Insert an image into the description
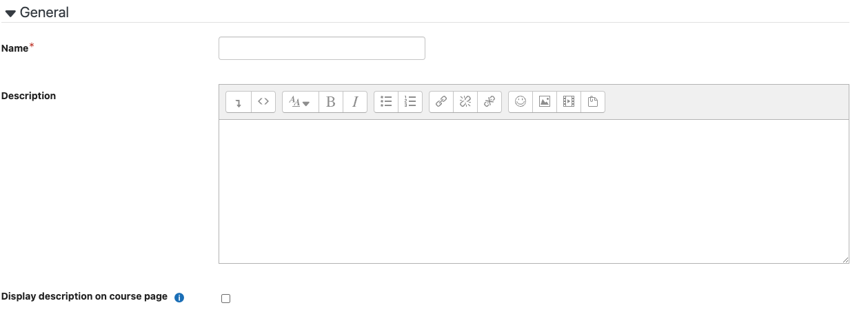 tap(545, 102)
